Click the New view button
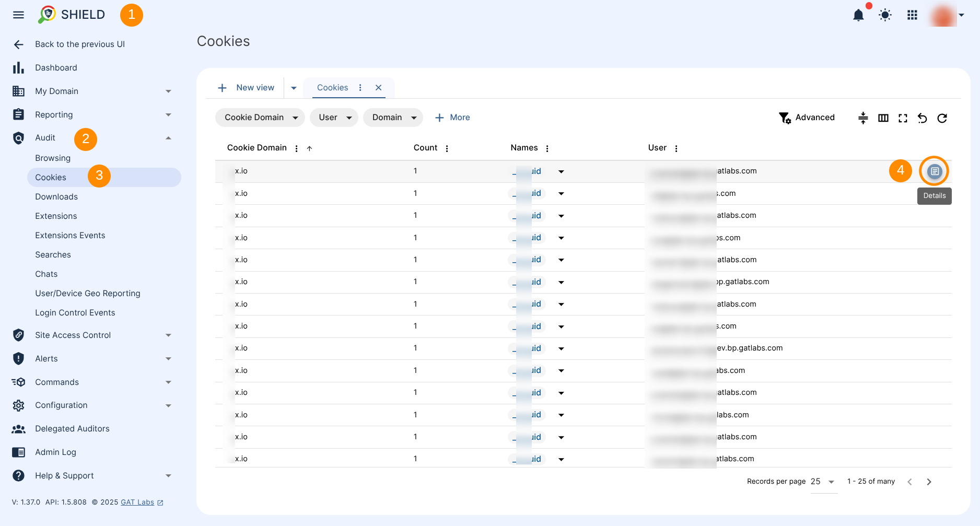 [x=246, y=88]
